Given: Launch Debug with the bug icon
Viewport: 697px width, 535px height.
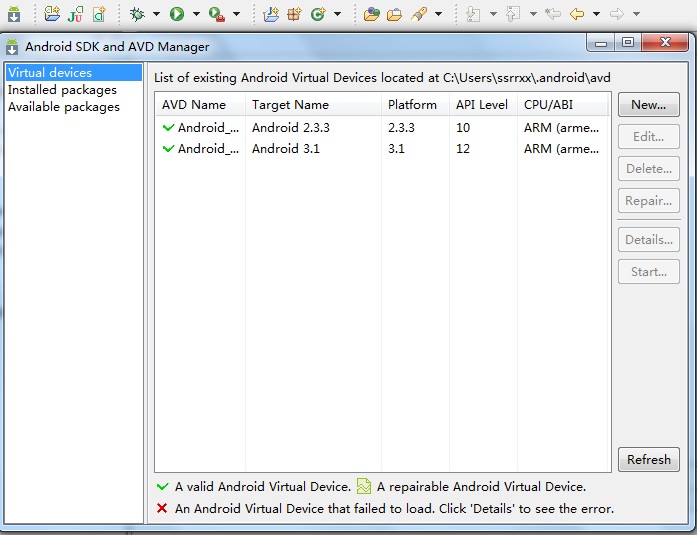Looking at the screenshot, I should click(x=137, y=14).
